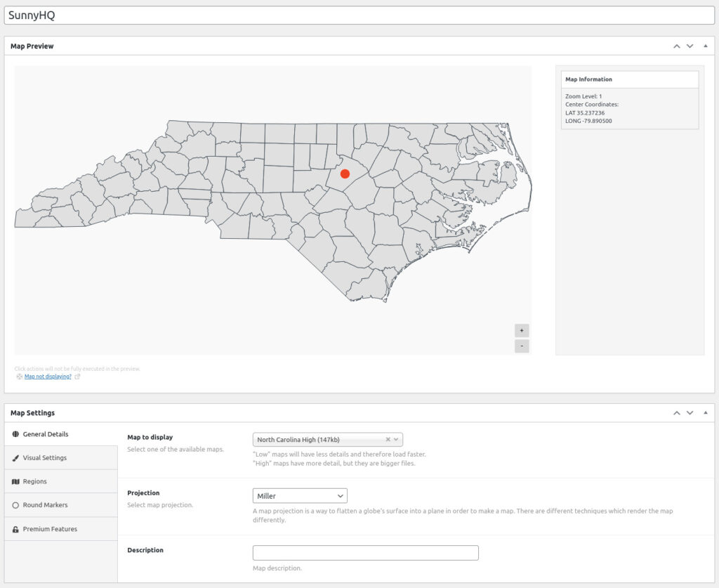The width and height of the screenshot is (719, 588).
Task: Collapse the Map Preview panel
Action: (705, 46)
